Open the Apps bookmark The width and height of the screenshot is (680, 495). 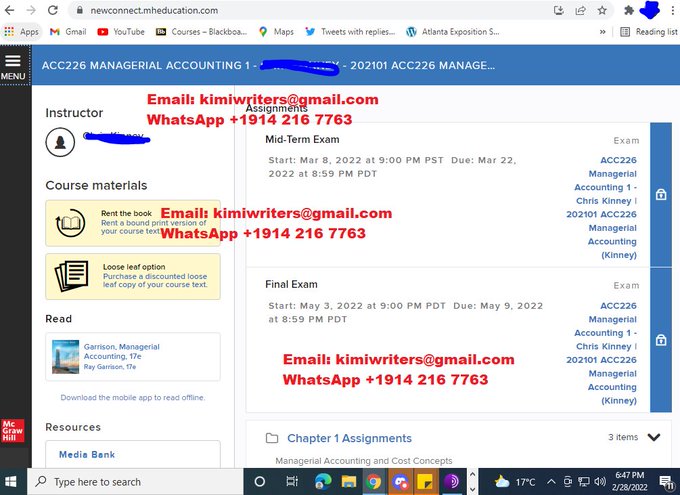pos(22,32)
